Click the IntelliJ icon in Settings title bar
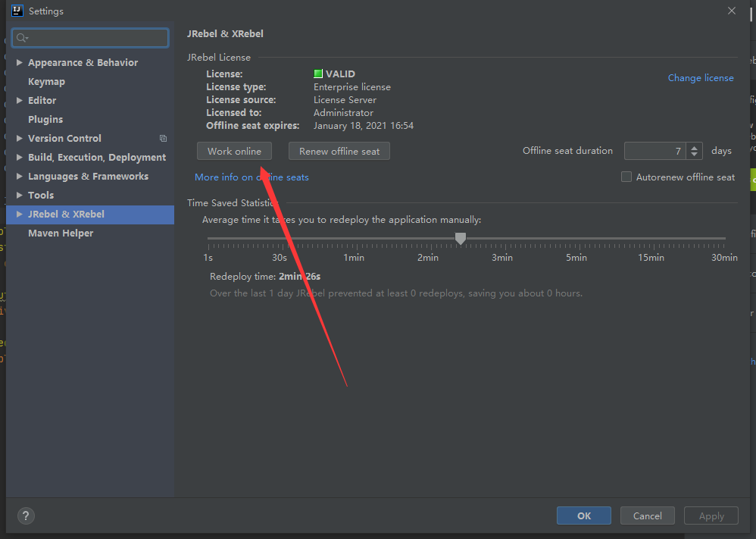The image size is (756, 539). coord(17,11)
